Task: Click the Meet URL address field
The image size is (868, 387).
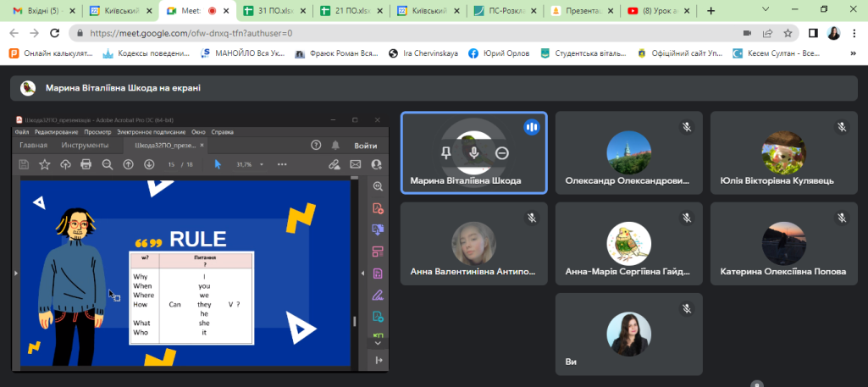Action: [x=339, y=33]
